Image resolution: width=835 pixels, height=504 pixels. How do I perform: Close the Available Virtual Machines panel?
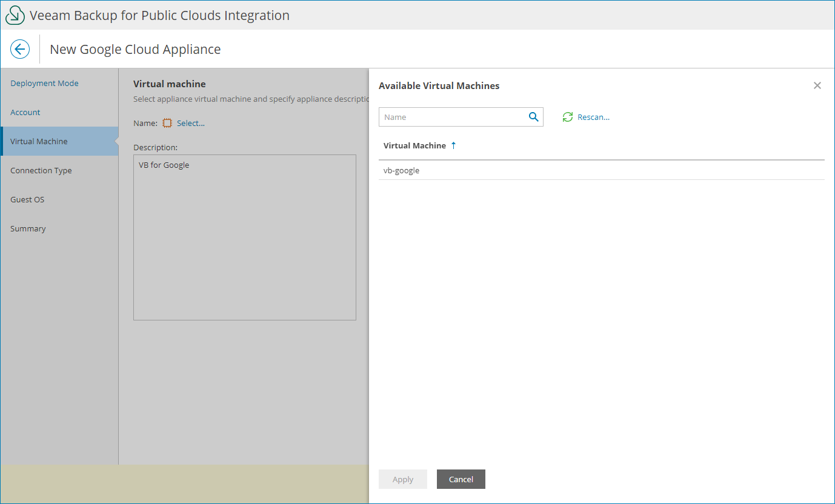[817, 85]
